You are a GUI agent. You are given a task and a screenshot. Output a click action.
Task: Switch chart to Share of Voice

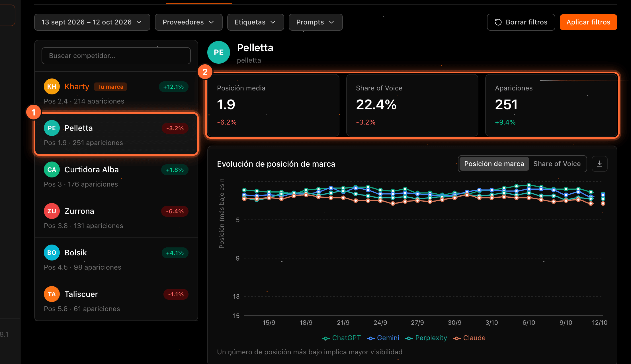[557, 164]
